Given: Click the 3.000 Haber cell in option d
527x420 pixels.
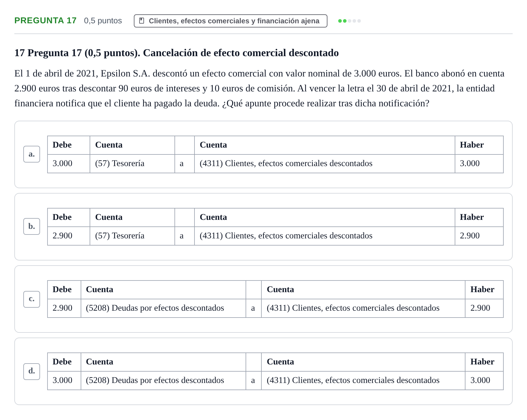Looking at the screenshot, I should pos(484,380).
